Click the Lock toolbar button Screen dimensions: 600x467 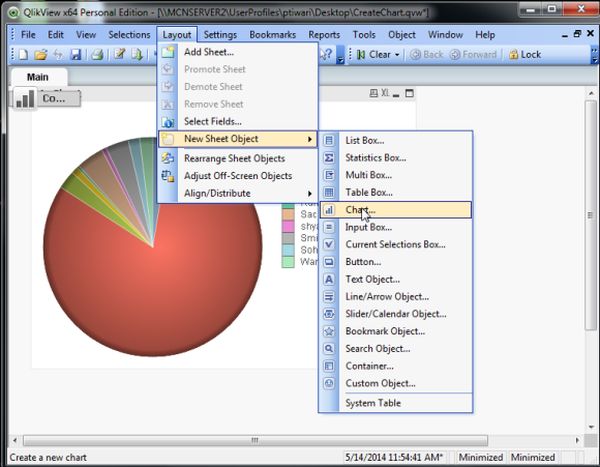[525, 55]
